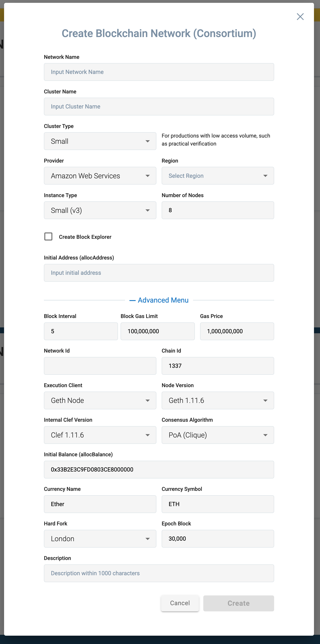320x644 pixels.
Task: Click the Block Interval field
Action: [x=81, y=331]
